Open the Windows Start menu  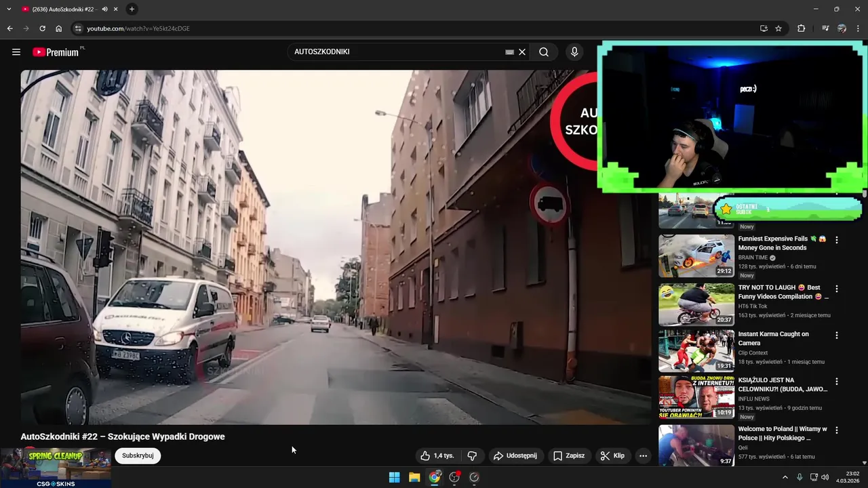coord(394,477)
